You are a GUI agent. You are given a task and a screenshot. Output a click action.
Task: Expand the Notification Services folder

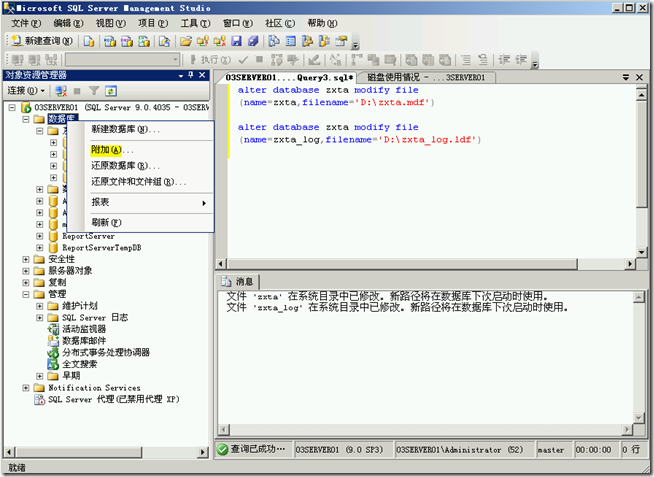click(x=26, y=388)
